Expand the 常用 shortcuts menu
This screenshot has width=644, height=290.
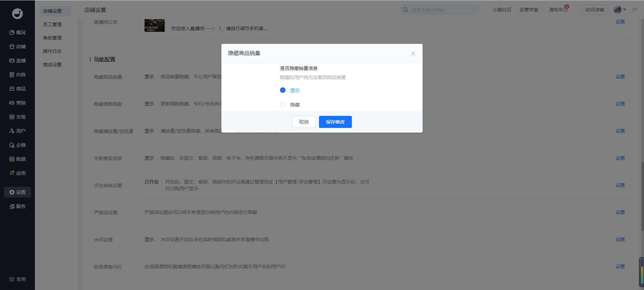pos(17,279)
